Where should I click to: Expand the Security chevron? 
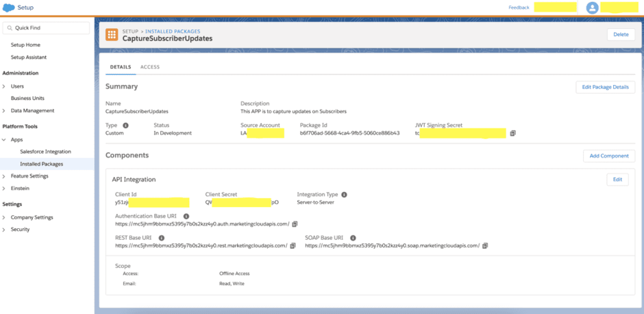pos(4,230)
